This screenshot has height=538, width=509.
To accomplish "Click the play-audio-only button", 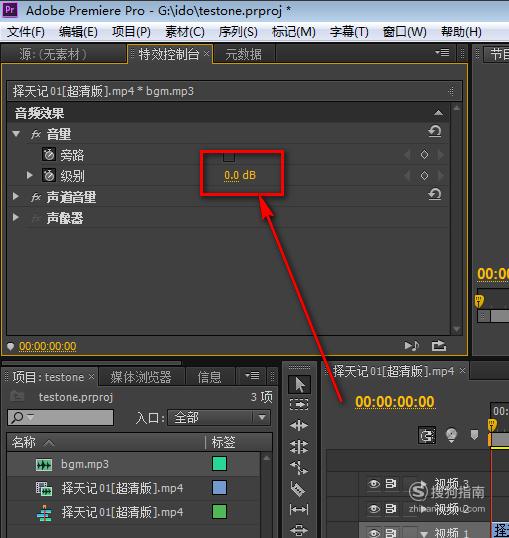I will coord(411,346).
